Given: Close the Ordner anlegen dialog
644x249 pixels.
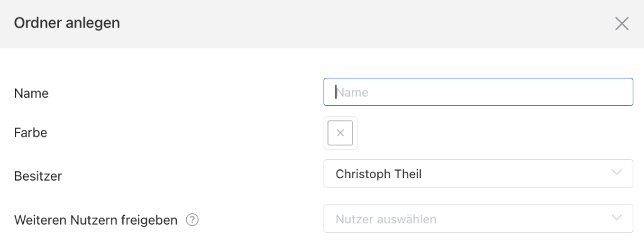Looking at the screenshot, I should (x=622, y=24).
